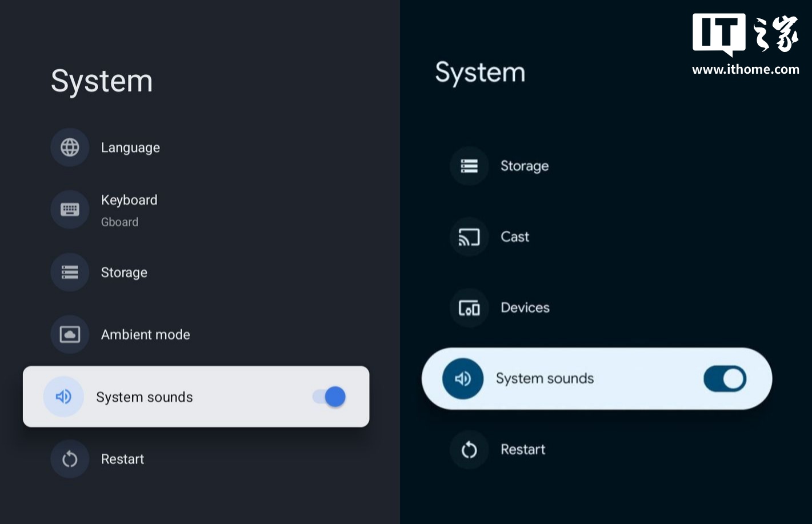Click the keyboard icon beside Keyboard
Image resolution: width=812 pixels, height=524 pixels.
point(70,210)
